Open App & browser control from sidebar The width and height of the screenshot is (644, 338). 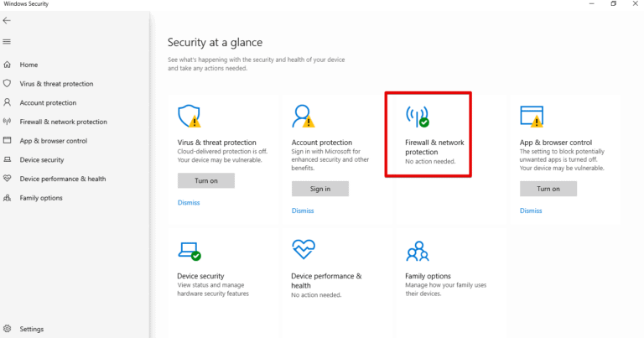[54, 140]
